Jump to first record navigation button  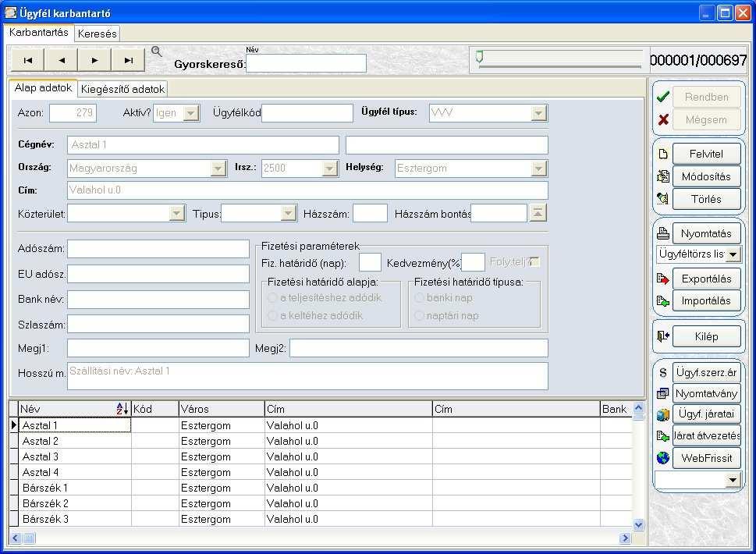pos(27,60)
